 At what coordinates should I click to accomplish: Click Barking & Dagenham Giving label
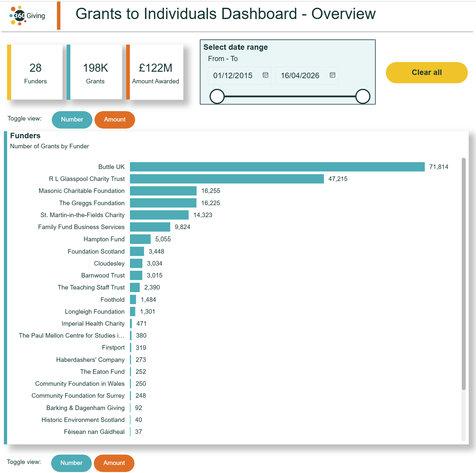click(85, 408)
